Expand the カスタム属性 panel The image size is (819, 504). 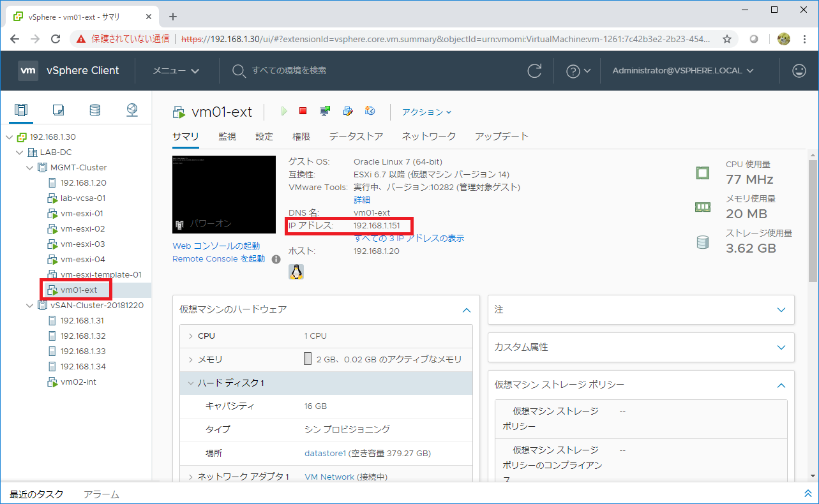781,347
